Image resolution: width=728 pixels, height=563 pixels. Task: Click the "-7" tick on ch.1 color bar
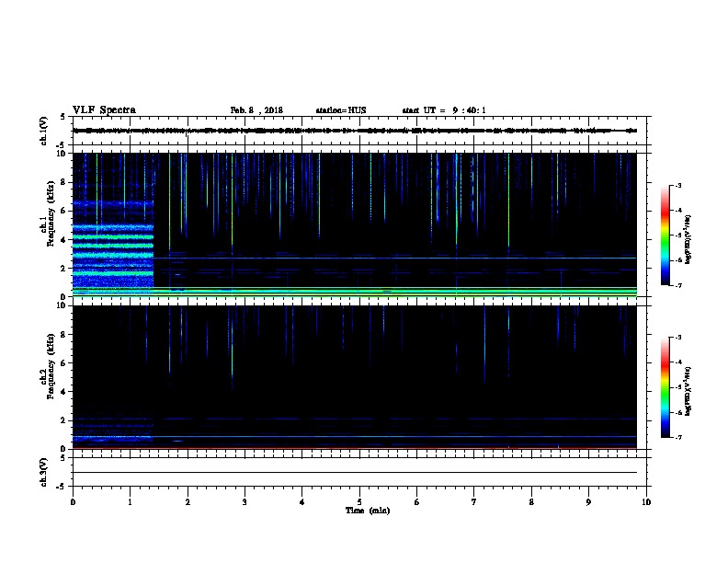point(678,285)
